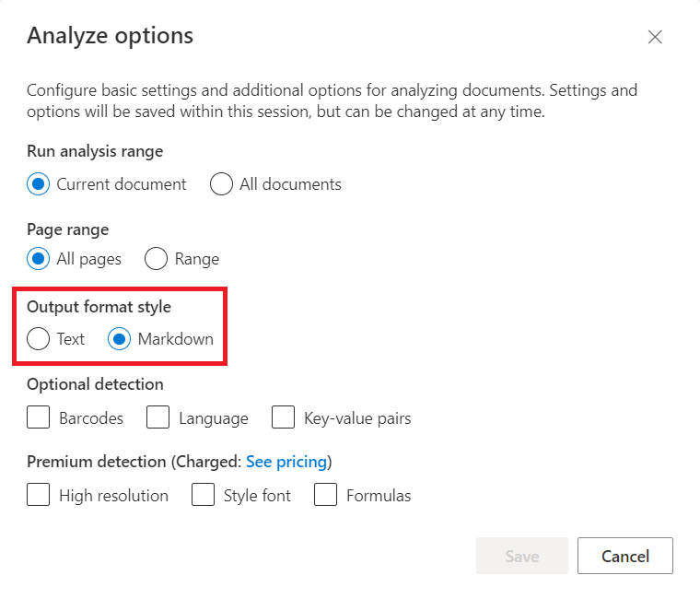
Task: Enable High resolution premium detection
Action: [x=39, y=496]
